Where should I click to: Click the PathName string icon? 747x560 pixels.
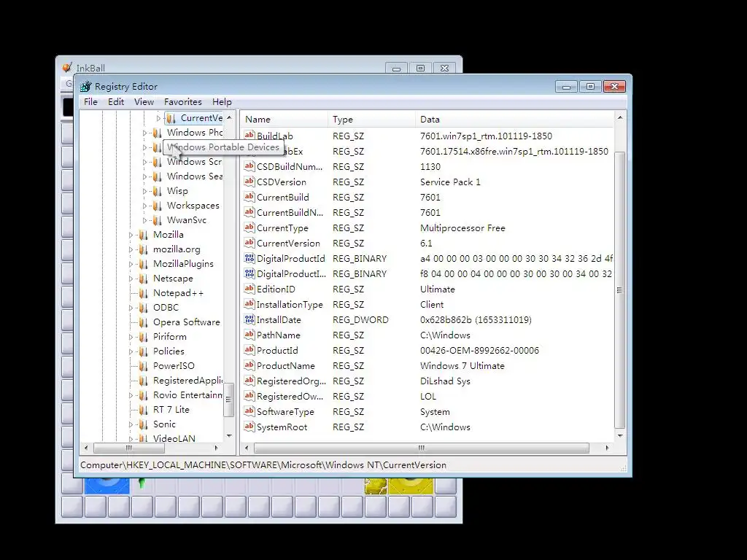point(249,334)
